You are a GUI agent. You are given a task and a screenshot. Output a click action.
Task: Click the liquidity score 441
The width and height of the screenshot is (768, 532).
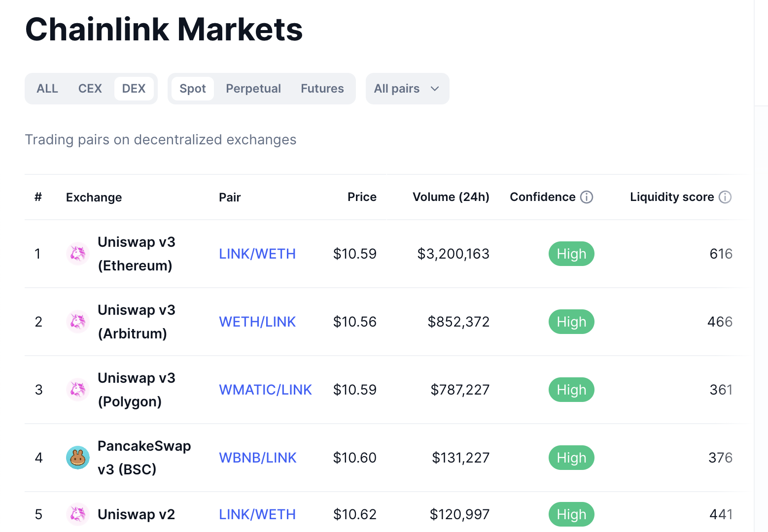click(721, 514)
